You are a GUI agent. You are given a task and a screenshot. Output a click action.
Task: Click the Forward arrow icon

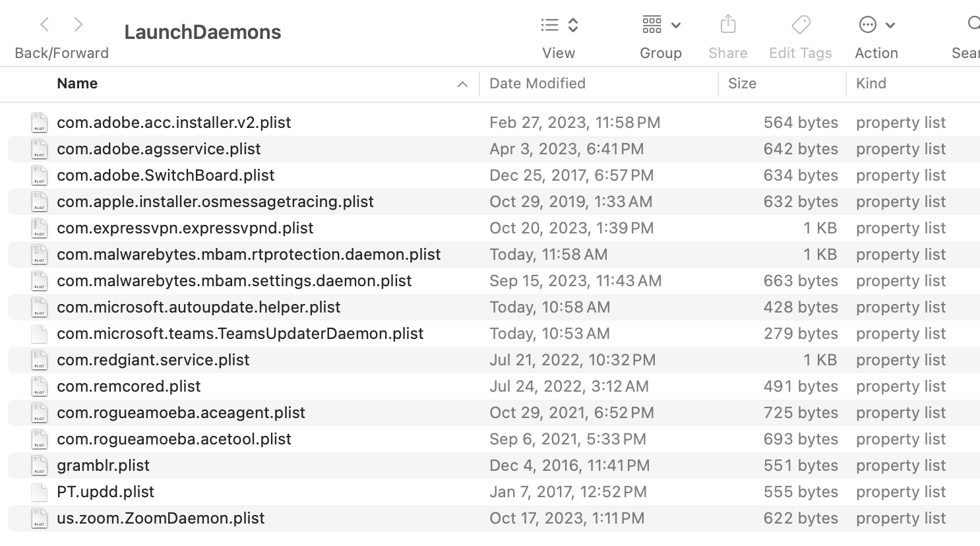pos(78,25)
